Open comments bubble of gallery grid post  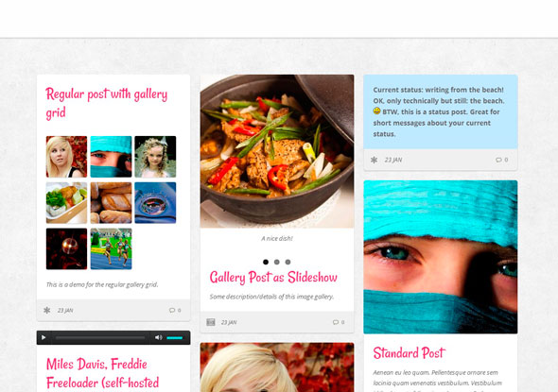click(175, 310)
